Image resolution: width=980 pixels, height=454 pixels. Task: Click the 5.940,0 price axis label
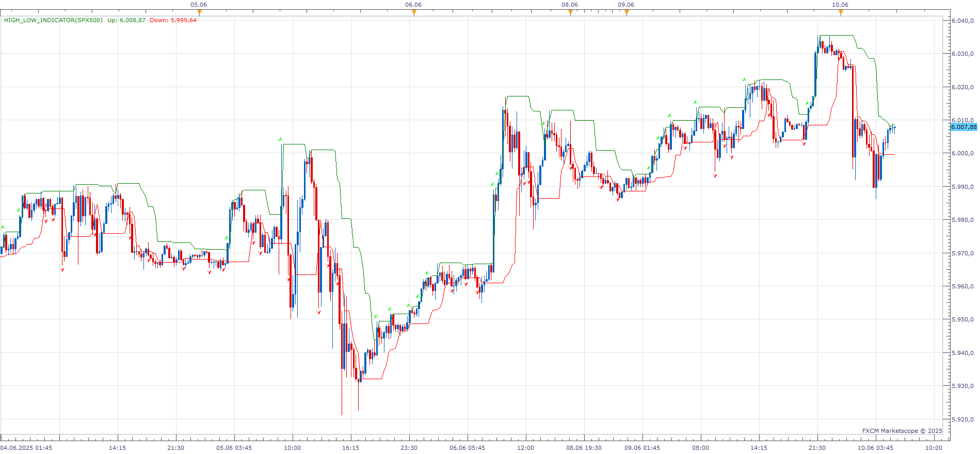(x=962, y=353)
